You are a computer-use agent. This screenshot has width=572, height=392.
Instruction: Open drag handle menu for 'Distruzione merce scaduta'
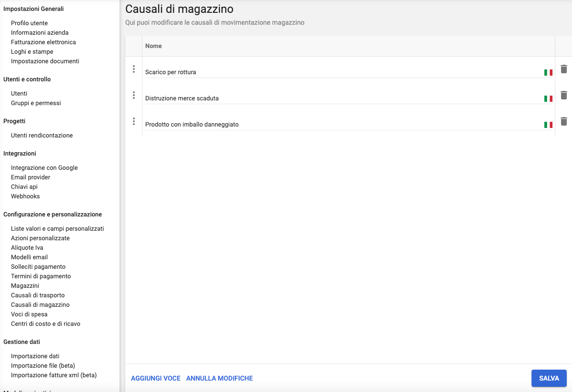point(134,96)
